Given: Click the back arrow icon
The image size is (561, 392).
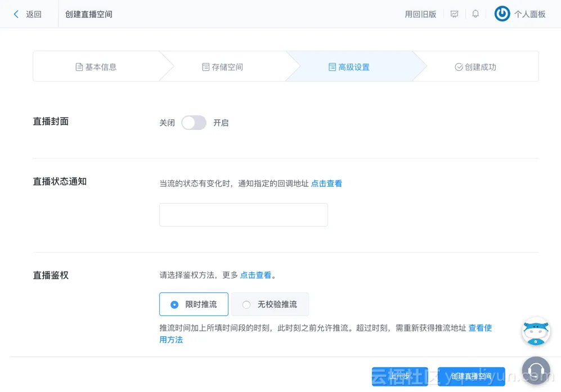Looking at the screenshot, I should coord(16,14).
